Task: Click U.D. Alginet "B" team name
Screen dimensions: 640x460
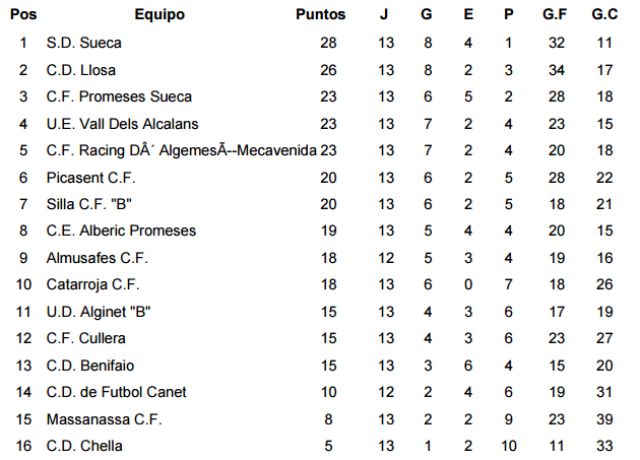Action: tap(98, 312)
